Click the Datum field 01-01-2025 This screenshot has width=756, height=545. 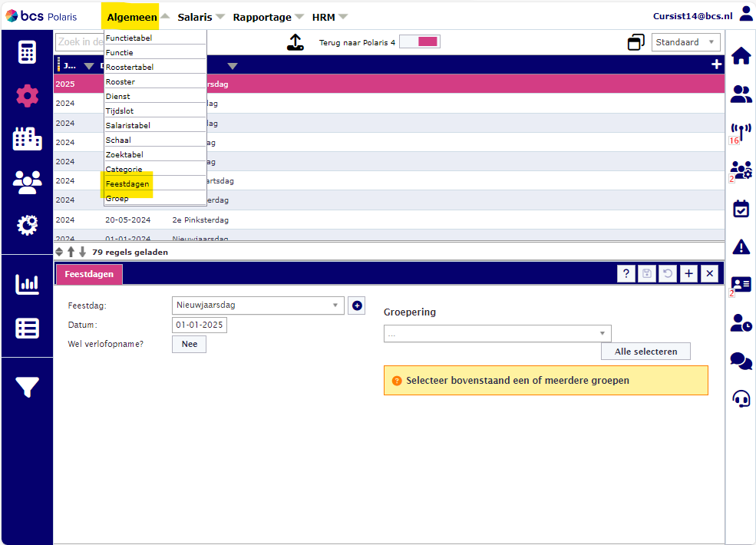click(199, 325)
